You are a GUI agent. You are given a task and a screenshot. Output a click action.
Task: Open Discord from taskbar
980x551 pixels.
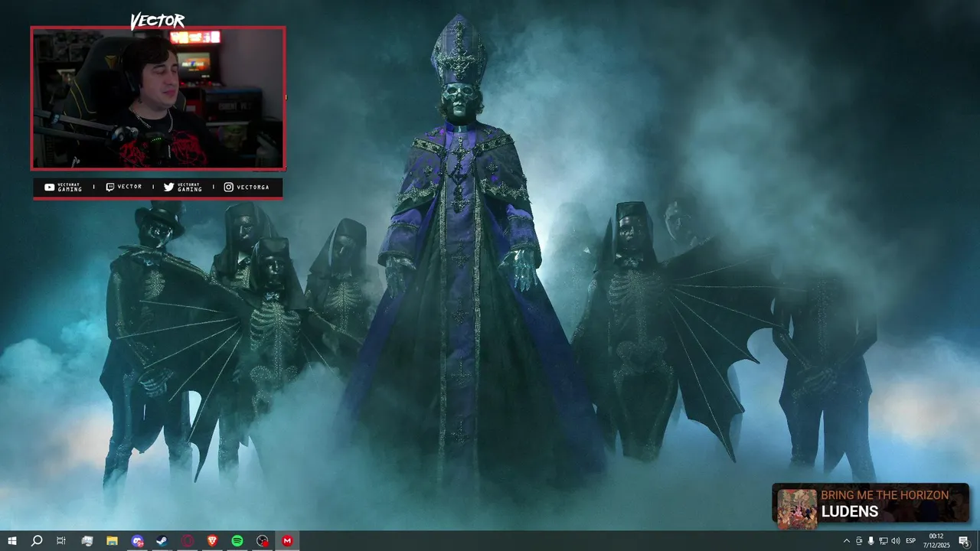(137, 541)
